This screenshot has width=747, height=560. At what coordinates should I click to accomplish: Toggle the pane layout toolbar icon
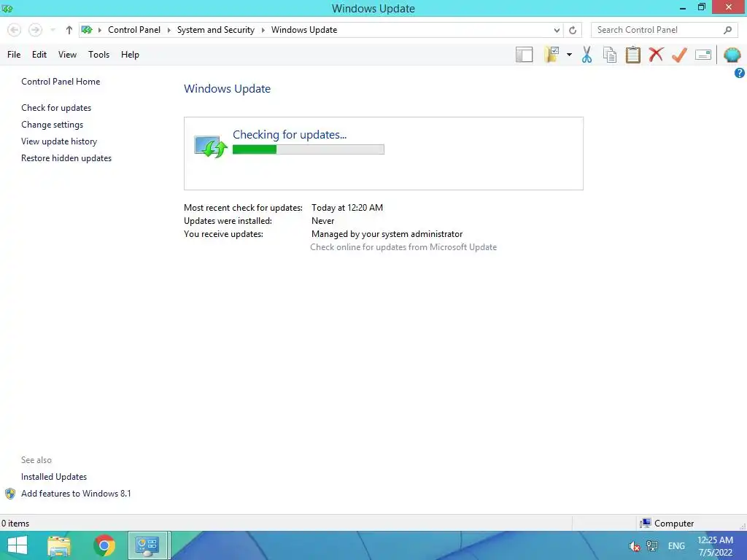pos(524,55)
